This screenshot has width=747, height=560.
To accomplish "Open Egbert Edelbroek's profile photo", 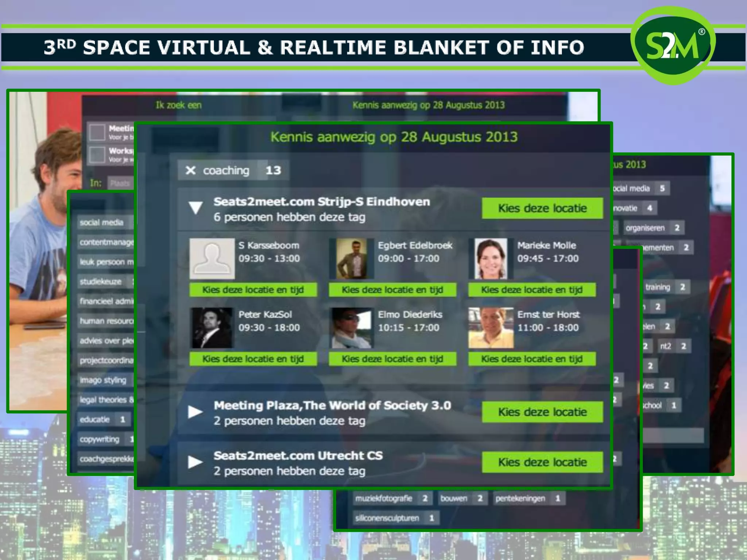I will click(351, 258).
